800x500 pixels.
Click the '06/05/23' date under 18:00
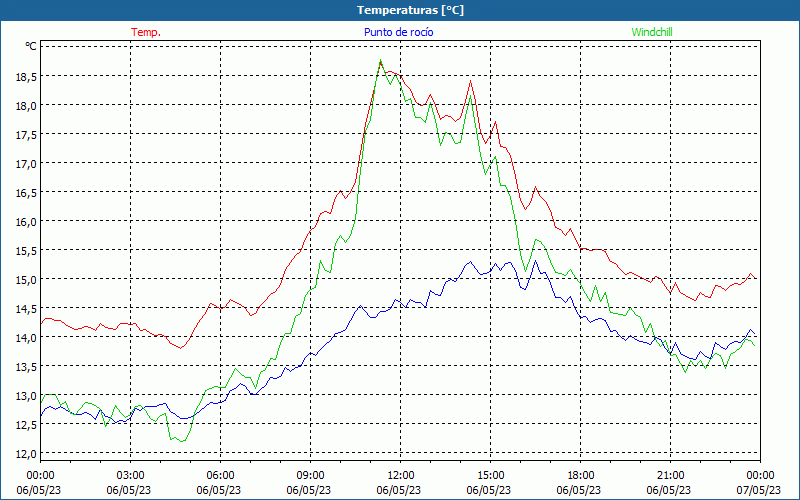(579, 490)
